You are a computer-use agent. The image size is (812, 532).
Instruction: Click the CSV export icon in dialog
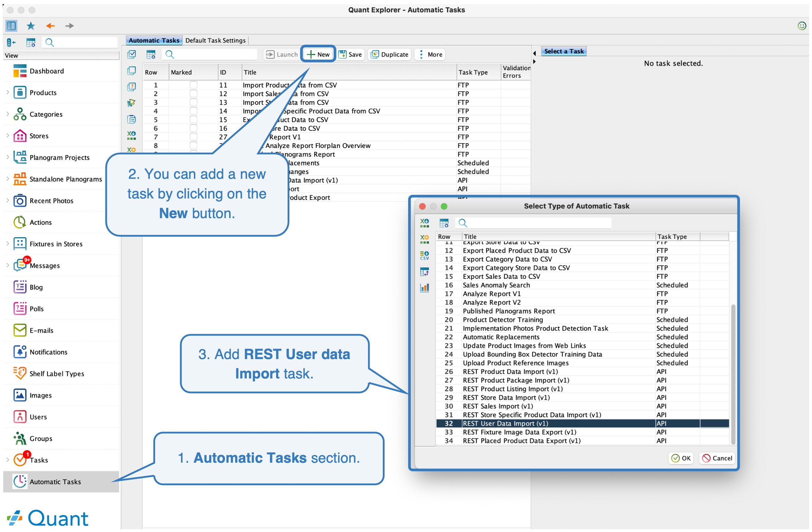click(425, 255)
